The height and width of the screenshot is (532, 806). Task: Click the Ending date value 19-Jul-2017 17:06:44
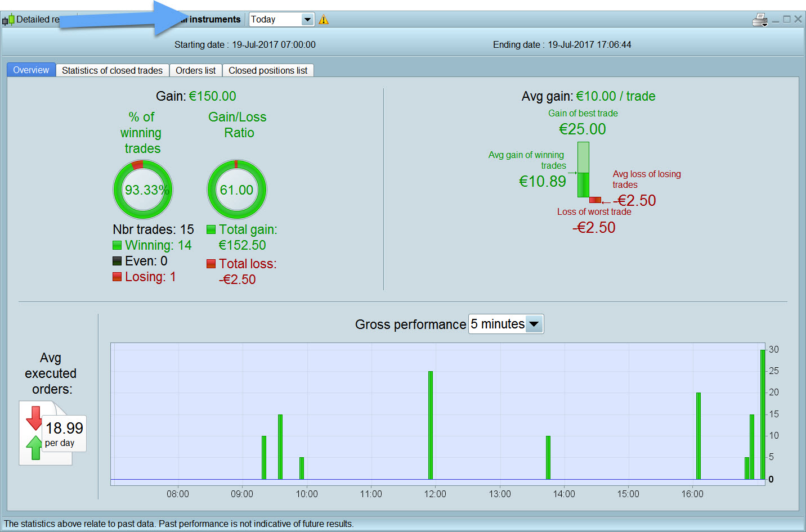tap(589, 45)
